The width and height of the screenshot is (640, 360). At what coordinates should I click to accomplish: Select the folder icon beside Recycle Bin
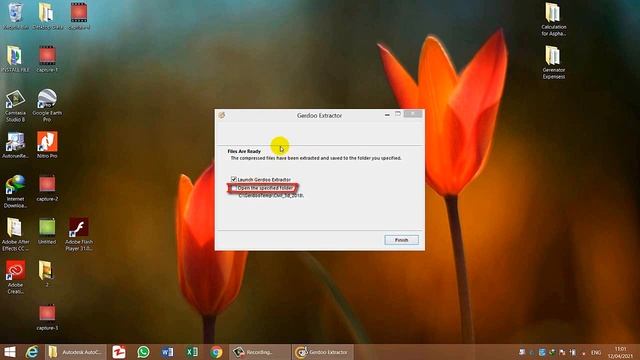click(x=47, y=16)
